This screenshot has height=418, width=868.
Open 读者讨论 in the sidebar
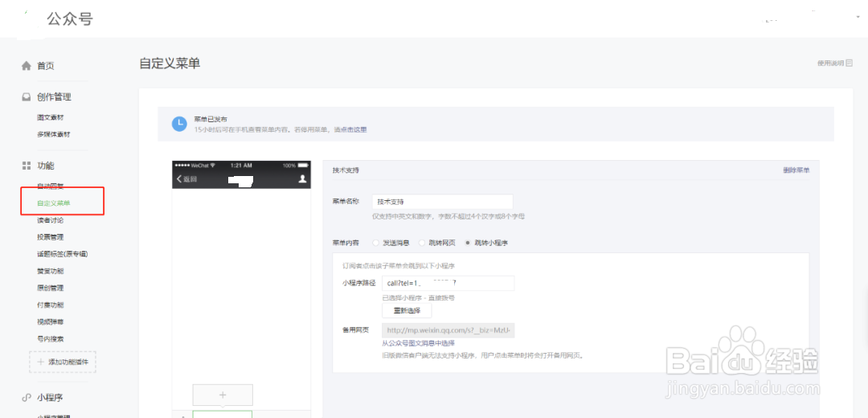50,220
